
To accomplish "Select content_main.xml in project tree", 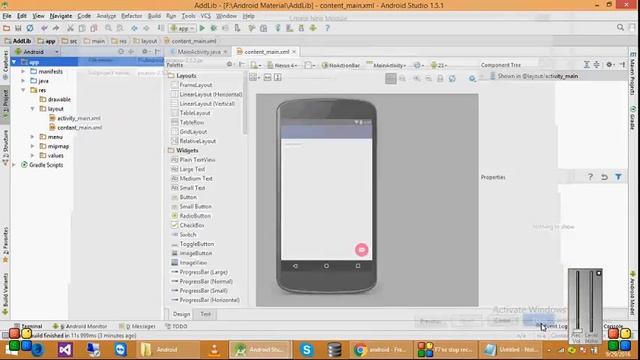I will (76, 127).
